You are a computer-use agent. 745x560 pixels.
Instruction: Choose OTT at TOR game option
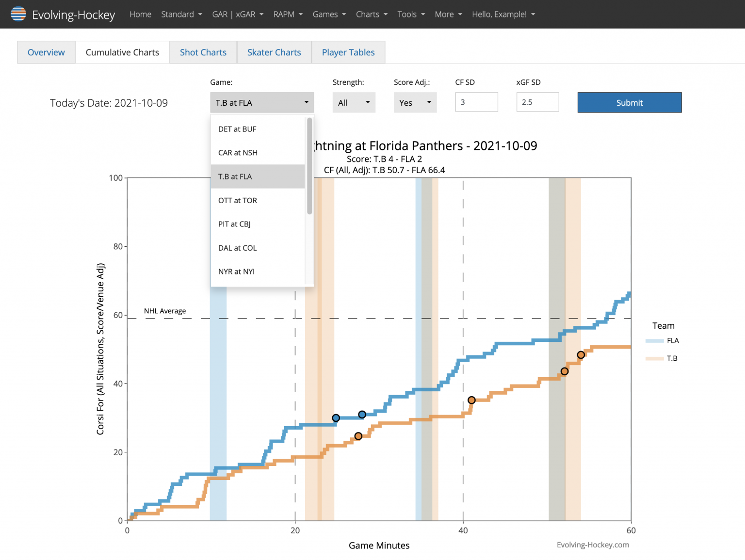(237, 200)
